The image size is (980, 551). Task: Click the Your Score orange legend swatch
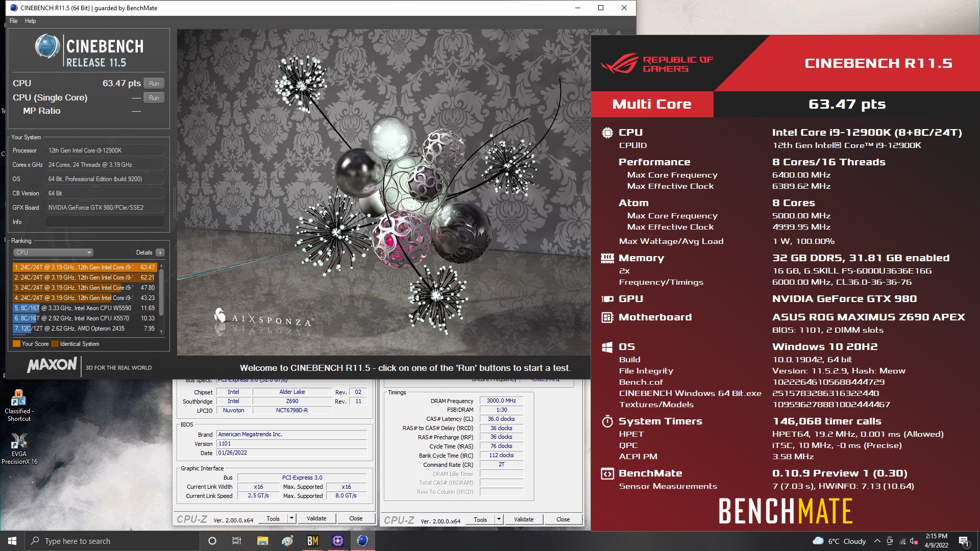(16, 344)
